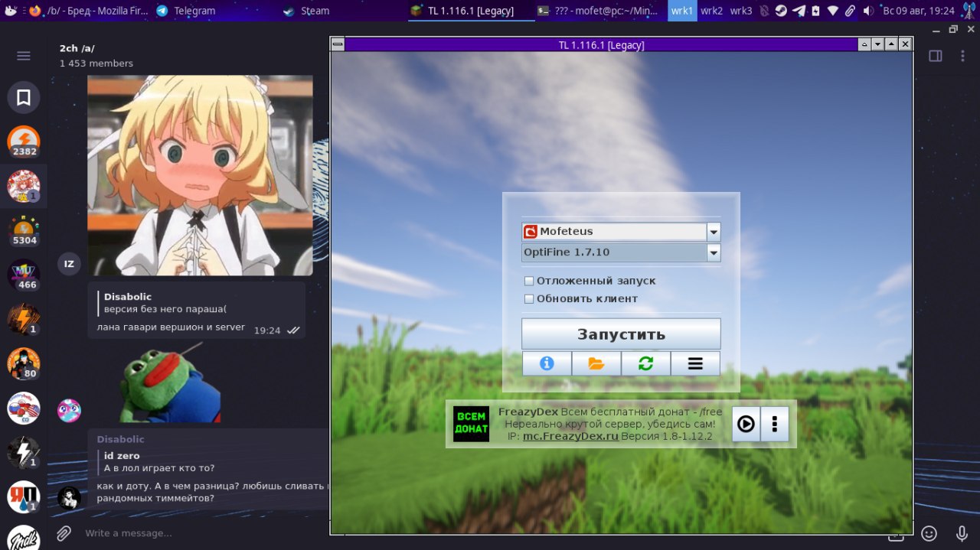Open sidebar chat with 2382 unread
This screenshot has height=550, width=980.
tap(24, 142)
